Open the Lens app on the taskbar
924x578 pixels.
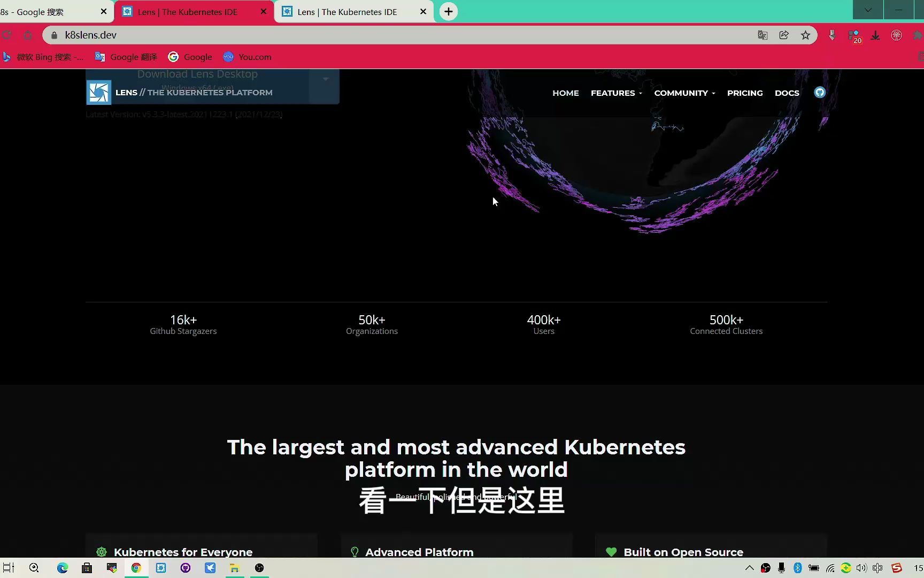(x=161, y=568)
